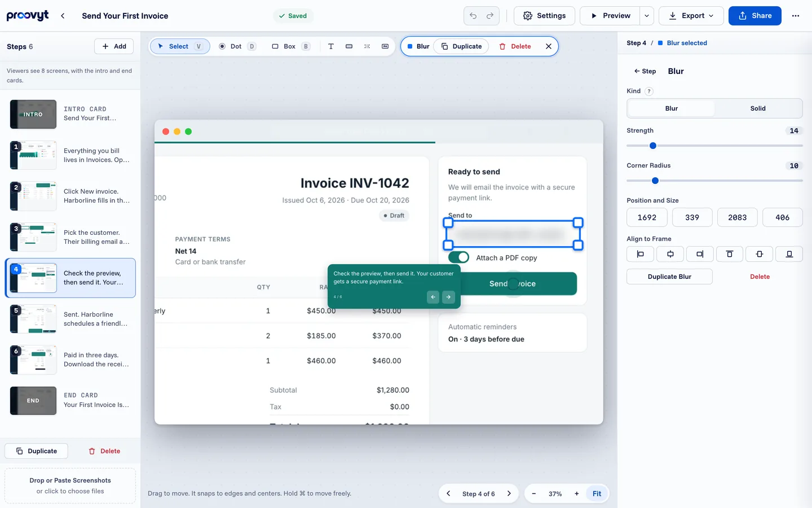Align blur to frame's left edge

(x=640, y=254)
